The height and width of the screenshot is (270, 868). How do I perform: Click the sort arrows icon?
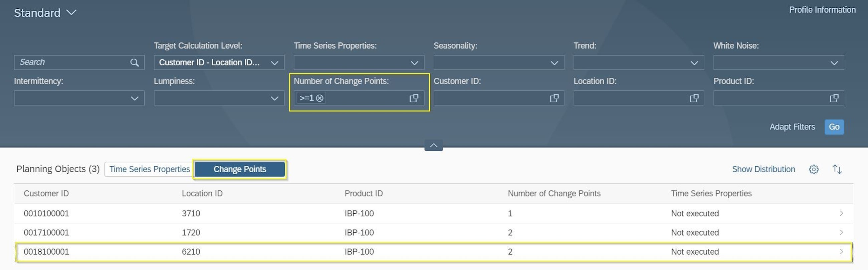click(x=837, y=169)
